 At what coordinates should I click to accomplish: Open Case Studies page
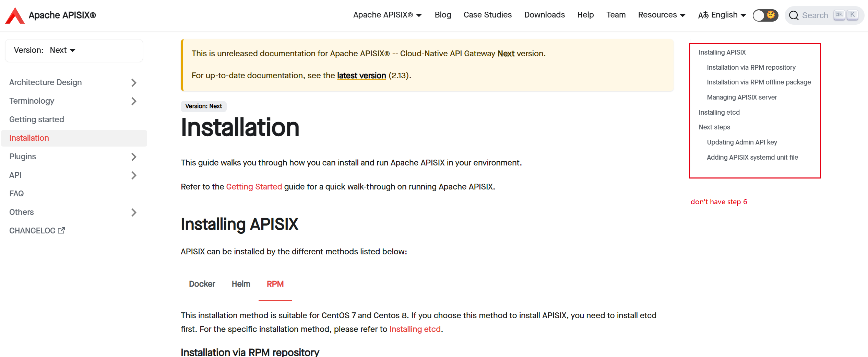click(487, 15)
